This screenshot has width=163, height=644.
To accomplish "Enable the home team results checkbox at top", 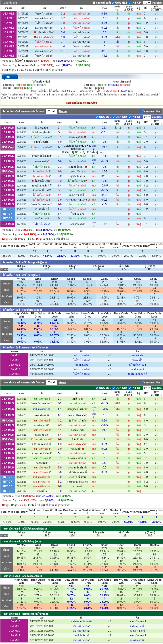I will 94,3.
